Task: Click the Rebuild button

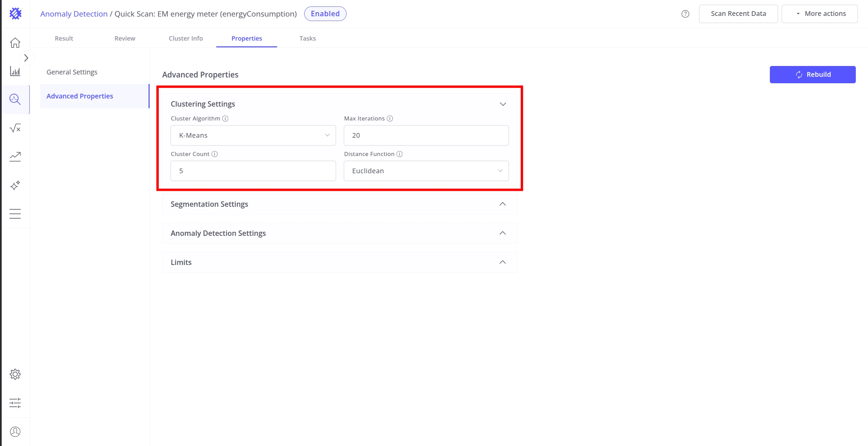Action: 813,74
